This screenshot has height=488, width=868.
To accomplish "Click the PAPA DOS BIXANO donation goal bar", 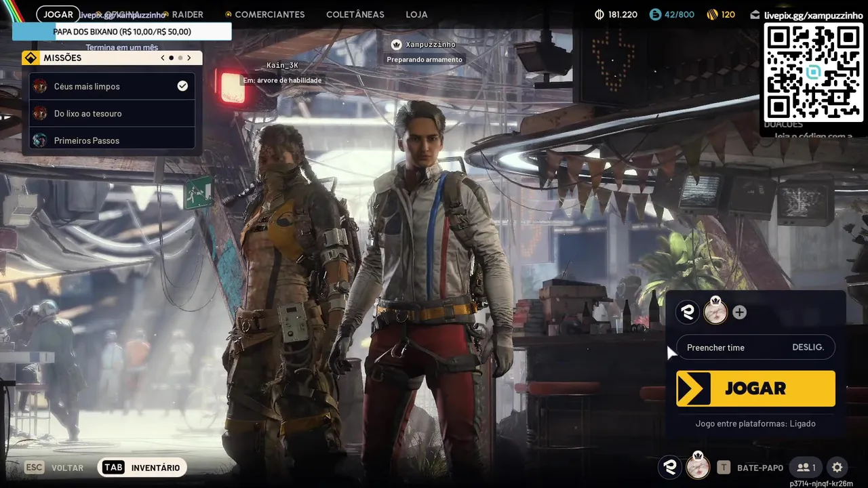I will coord(122,32).
